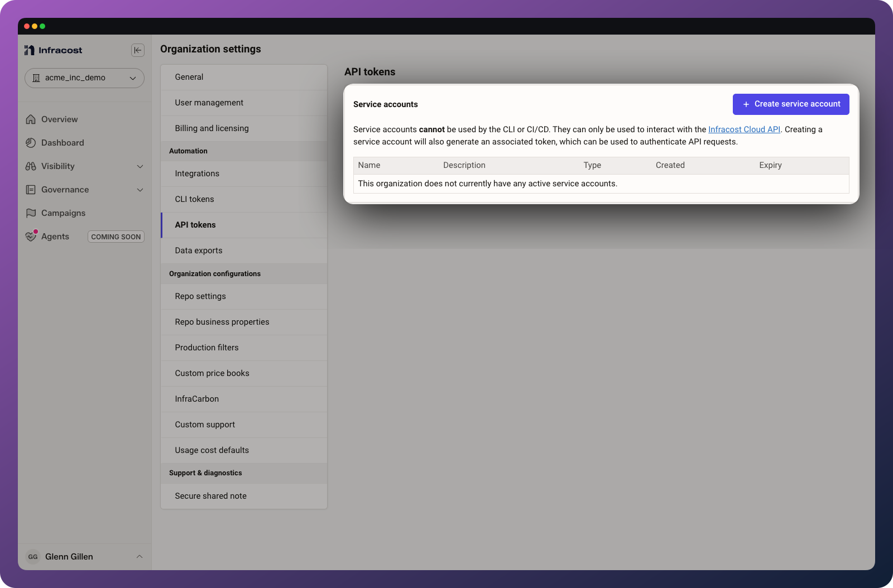Image resolution: width=893 pixels, height=588 pixels.
Task: Open General settings
Action: (x=244, y=77)
